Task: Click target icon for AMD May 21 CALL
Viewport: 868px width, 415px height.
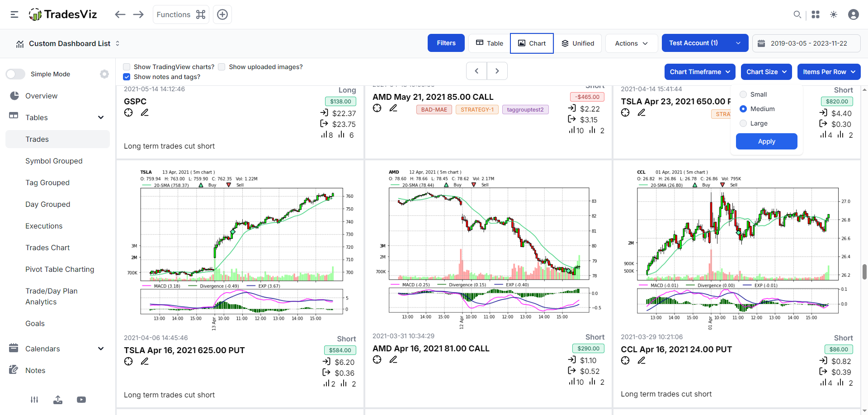Action: [377, 108]
